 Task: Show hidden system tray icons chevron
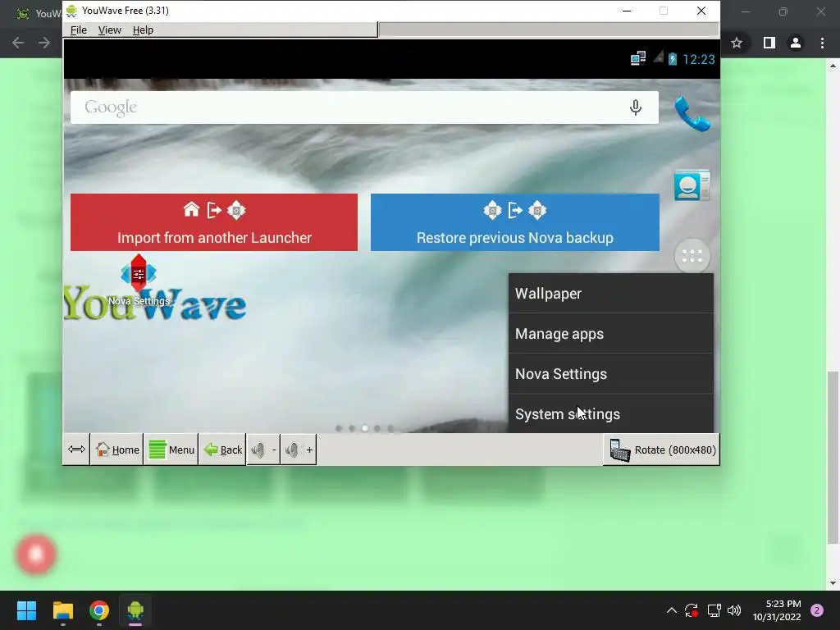[x=671, y=610]
